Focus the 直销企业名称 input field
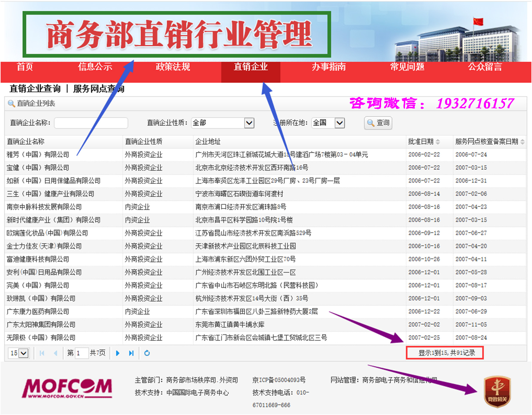Image resolution: width=532 pixels, height=415 pixels. click(x=91, y=123)
